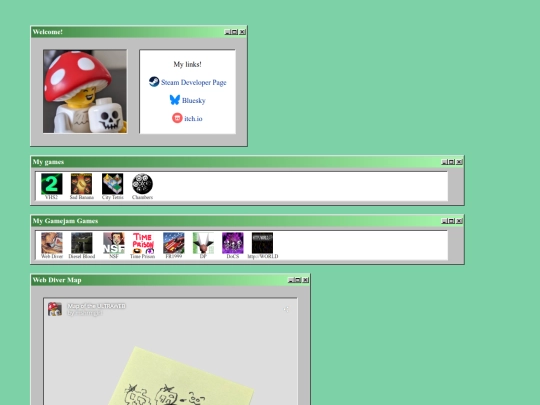
Task: Open the Steam Developer Page link
Action: (194, 82)
